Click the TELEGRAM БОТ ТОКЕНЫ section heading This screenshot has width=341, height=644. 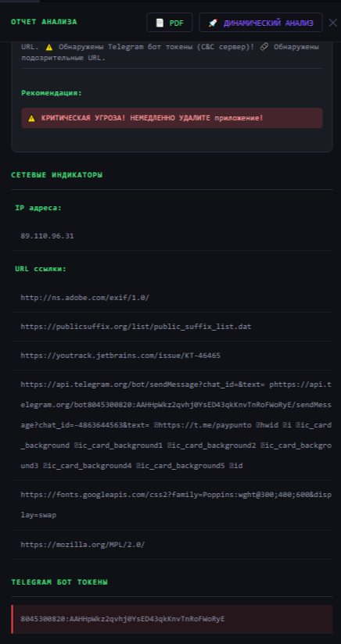click(59, 582)
